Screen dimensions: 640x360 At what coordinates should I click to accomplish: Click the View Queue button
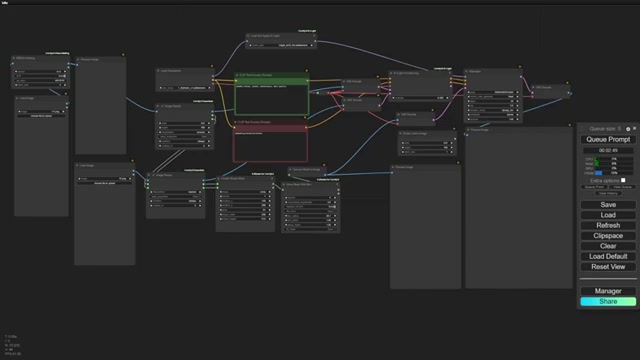(x=622, y=187)
